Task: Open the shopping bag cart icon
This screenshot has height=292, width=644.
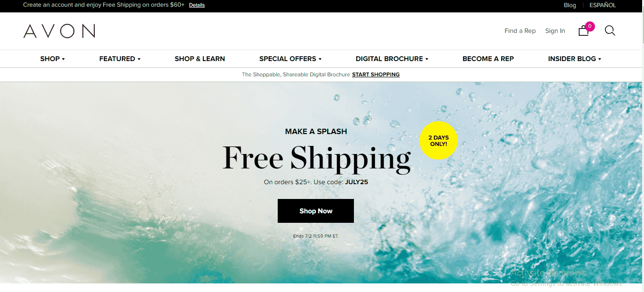Action: pos(584,31)
